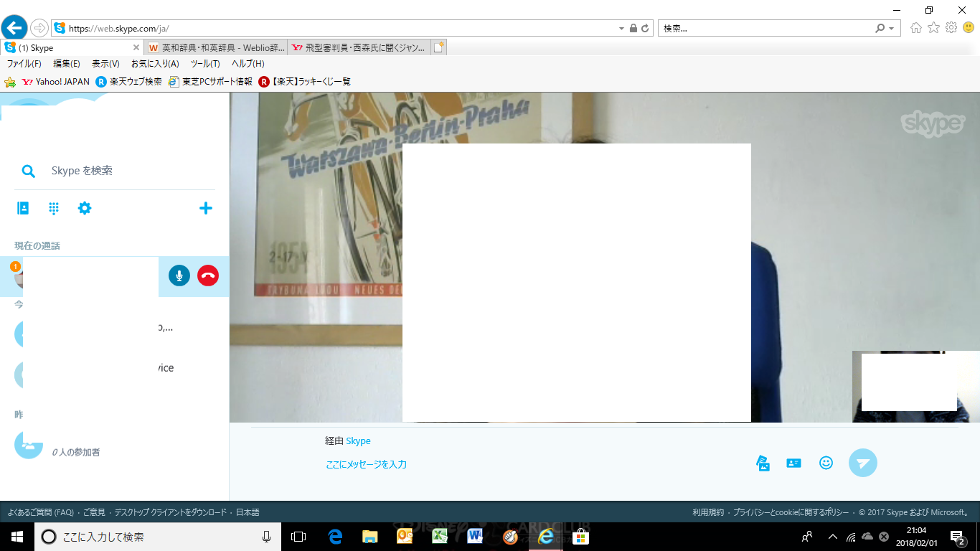980x551 pixels.
Task: Mute the microphone in the current call
Action: pyautogui.click(x=179, y=275)
